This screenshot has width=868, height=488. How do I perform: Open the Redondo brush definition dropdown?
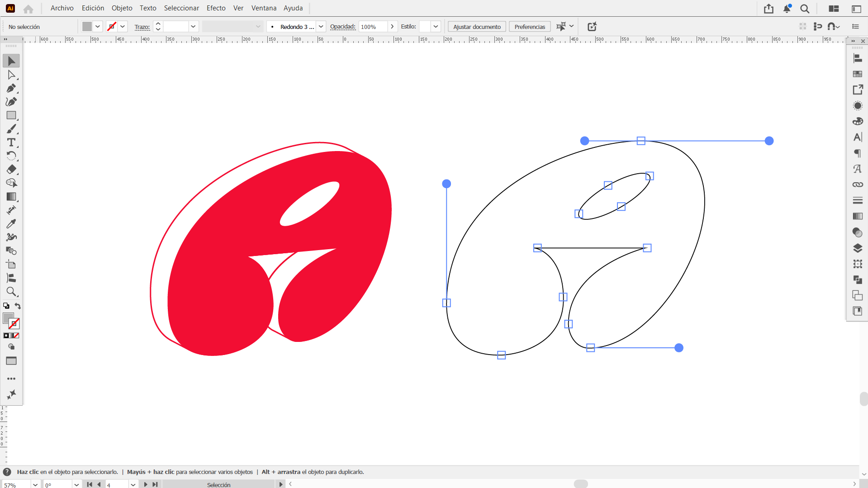point(321,27)
